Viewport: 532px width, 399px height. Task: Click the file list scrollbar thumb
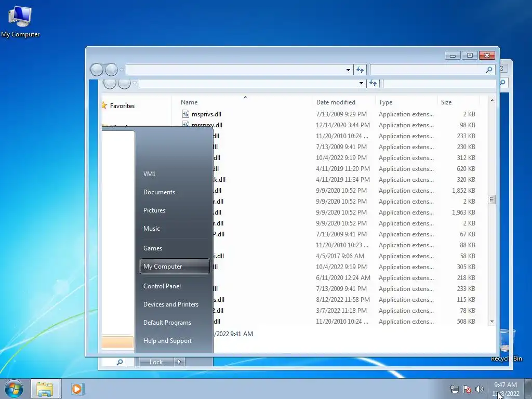coord(491,199)
